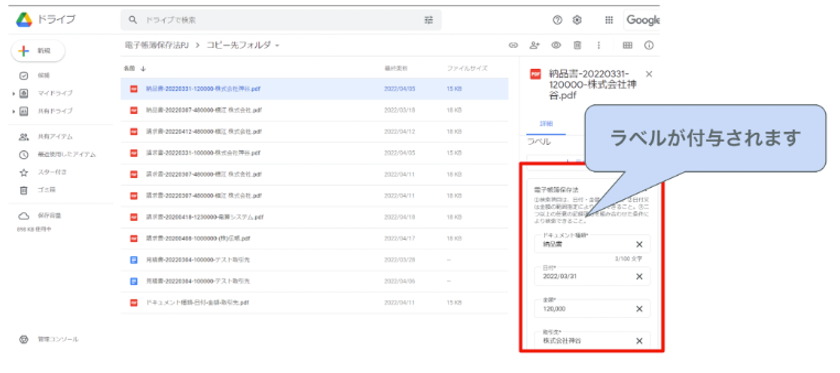Expand the 共有ドライブ tree item
This screenshot has width=840, height=373.
pyautogui.click(x=13, y=111)
